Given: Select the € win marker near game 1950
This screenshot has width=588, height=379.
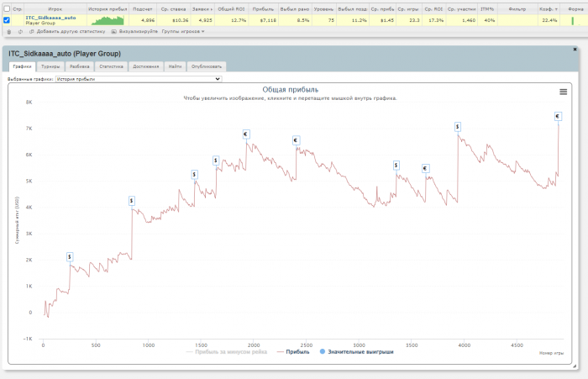Looking at the screenshot, I should click(x=246, y=134).
